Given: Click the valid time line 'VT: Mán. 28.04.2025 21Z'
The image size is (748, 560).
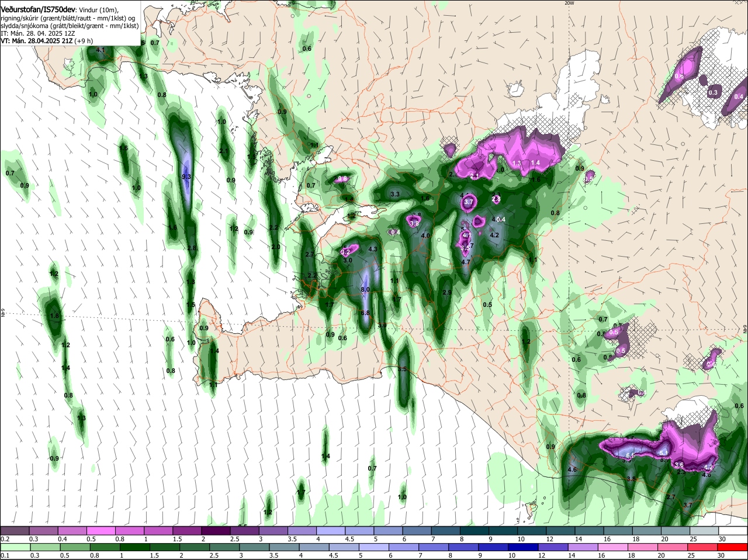Looking at the screenshot, I should click(x=37, y=41).
